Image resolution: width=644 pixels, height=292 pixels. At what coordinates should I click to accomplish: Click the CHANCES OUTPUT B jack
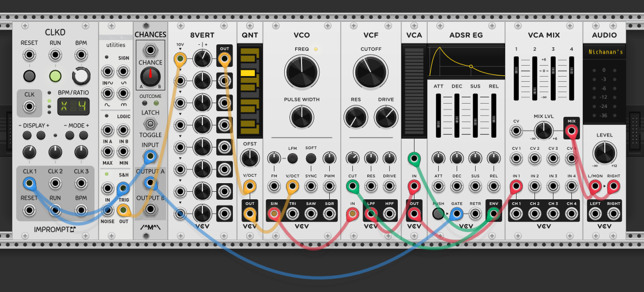150,209
